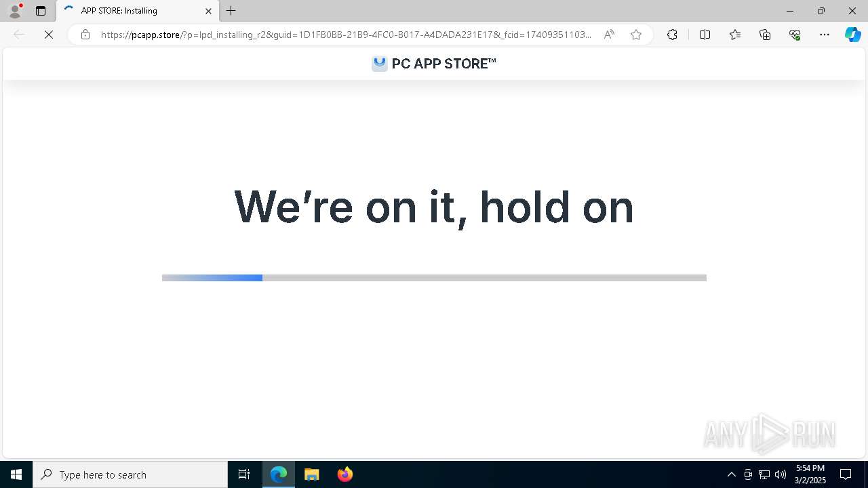Viewport: 868px width, 488px height.
Task: Add this page to favorites star
Action: (636, 35)
